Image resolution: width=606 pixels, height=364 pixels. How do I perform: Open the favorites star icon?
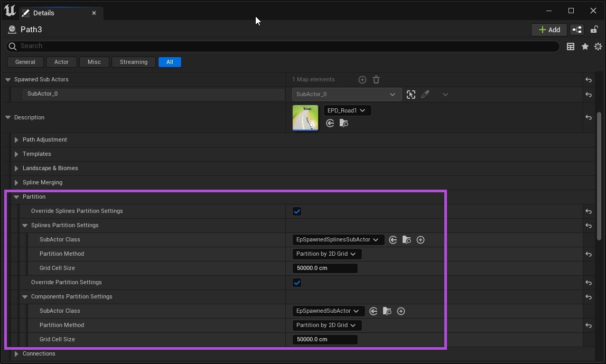click(585, 46)
